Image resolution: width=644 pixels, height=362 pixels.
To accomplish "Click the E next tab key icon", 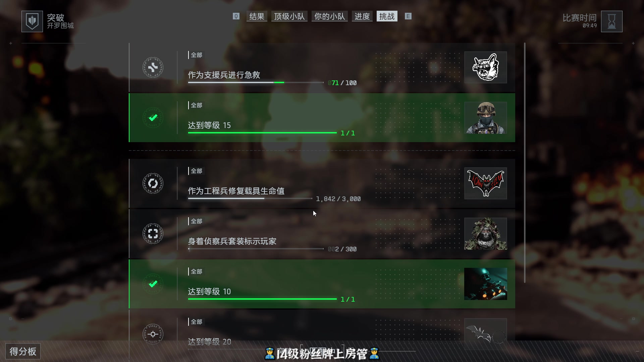I will click(x=408, y=16).
